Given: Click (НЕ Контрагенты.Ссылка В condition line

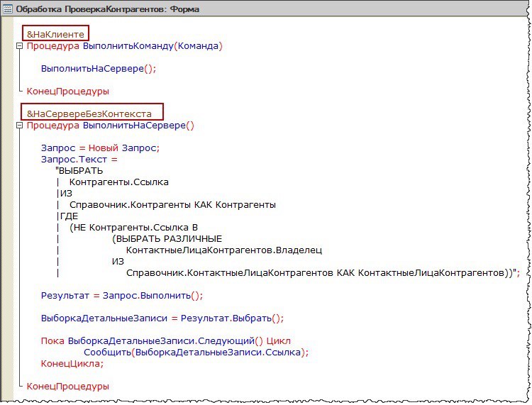Looking at the screenshot, I should click(133, 228).
